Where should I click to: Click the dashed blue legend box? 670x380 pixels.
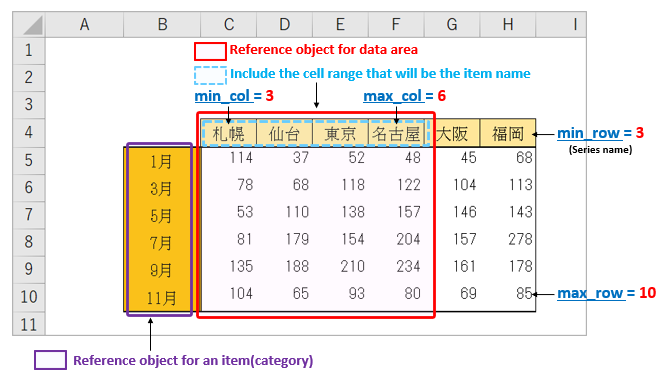click(x=210, y=75)
